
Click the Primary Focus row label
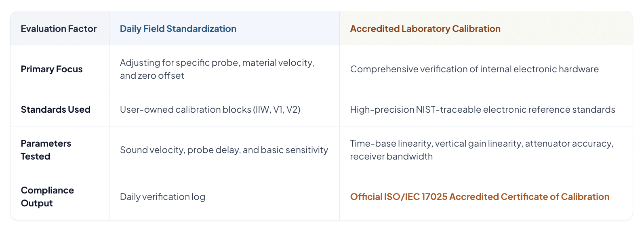(x=52, y=69)
